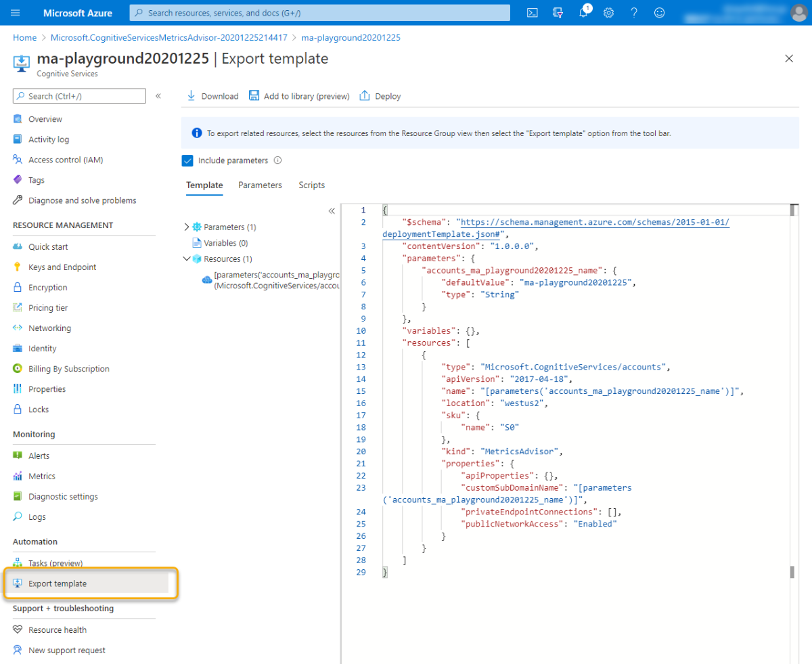This screenshot has height=664, width=812.
Task: Open Cloud Shell from the top bar
Action: tap(533, 13)
